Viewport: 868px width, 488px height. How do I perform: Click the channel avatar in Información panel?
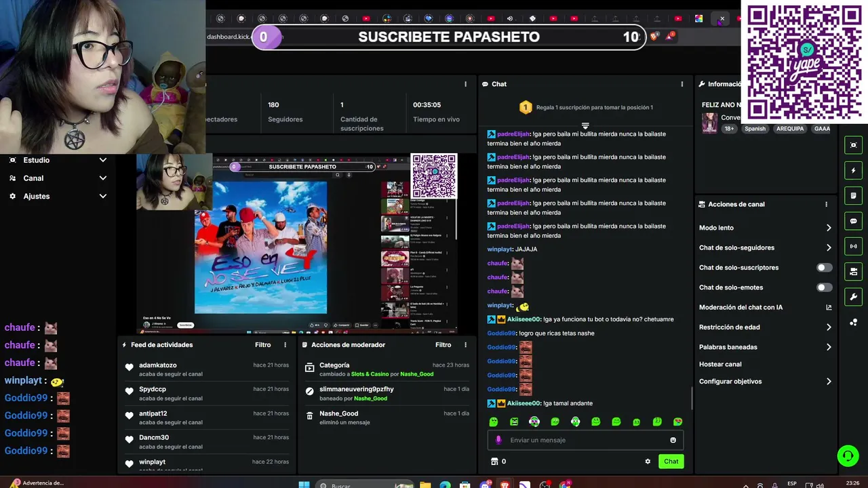(709, 123)
